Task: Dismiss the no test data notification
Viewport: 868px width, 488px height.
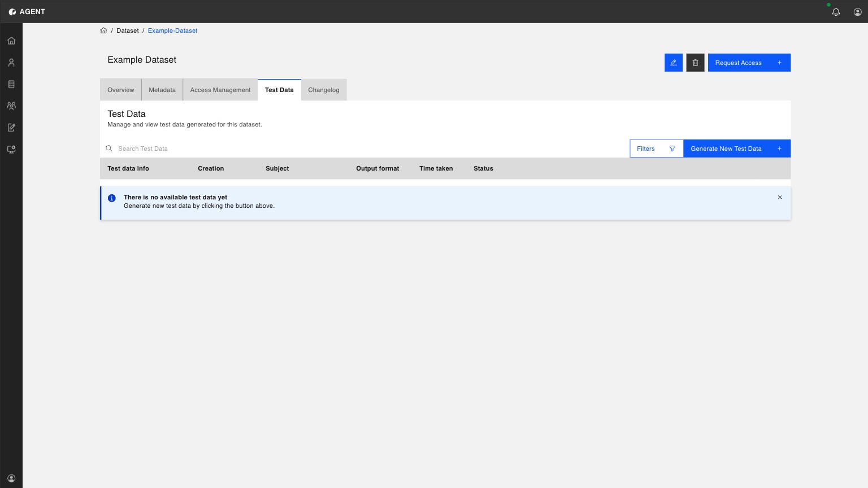Action: coord(780,197)
